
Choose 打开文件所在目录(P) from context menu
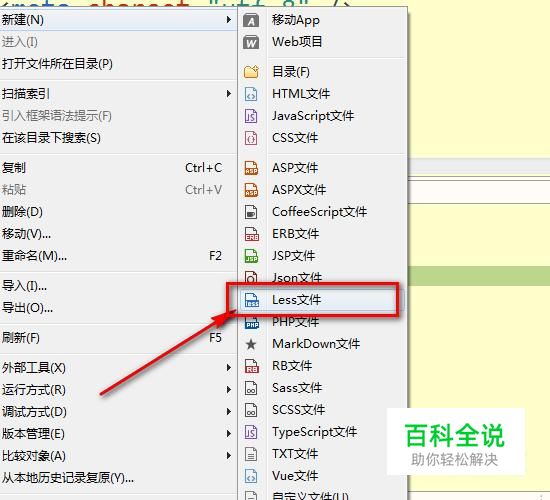tap(118, 64)
